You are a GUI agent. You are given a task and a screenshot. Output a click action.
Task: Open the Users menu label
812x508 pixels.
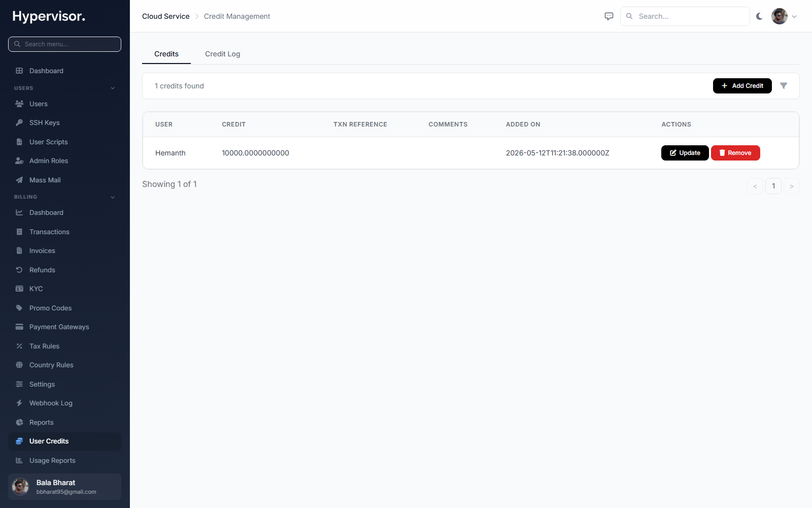pyautogui.click(x=39, y=104)
